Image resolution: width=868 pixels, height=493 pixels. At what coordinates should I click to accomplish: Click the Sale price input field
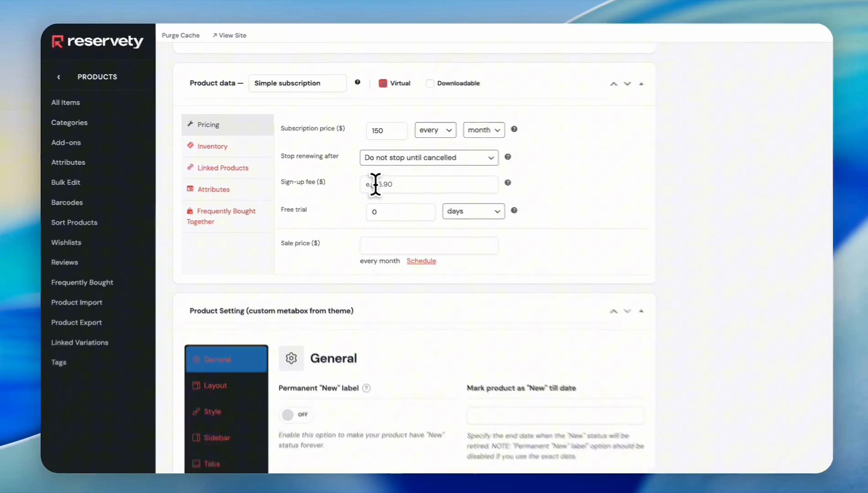coord(429,246)
